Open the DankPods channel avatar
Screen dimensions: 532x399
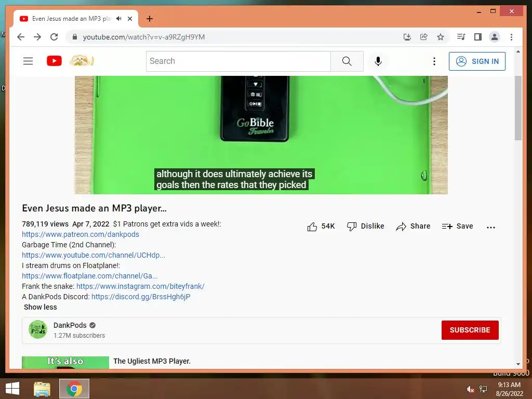(x=38, y=329)
